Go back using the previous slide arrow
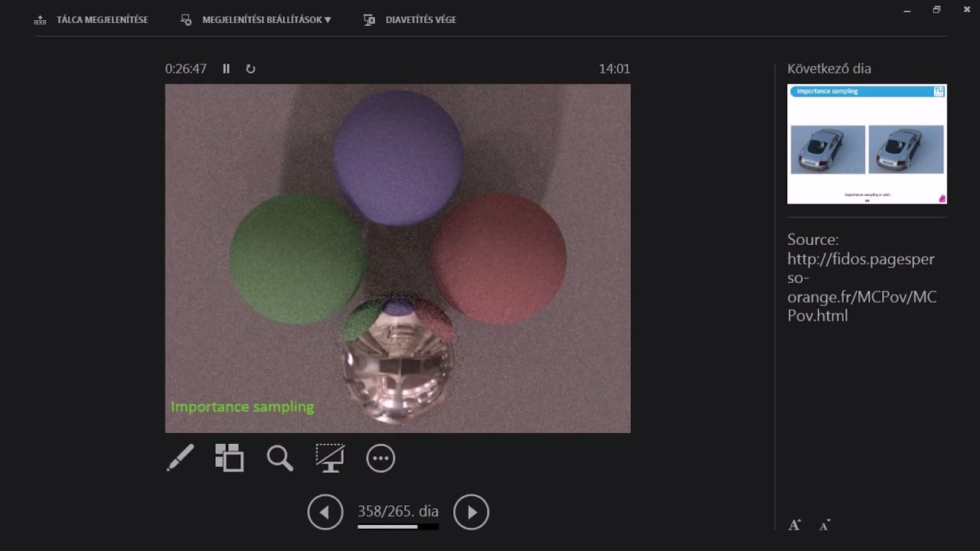 [325, 512]
